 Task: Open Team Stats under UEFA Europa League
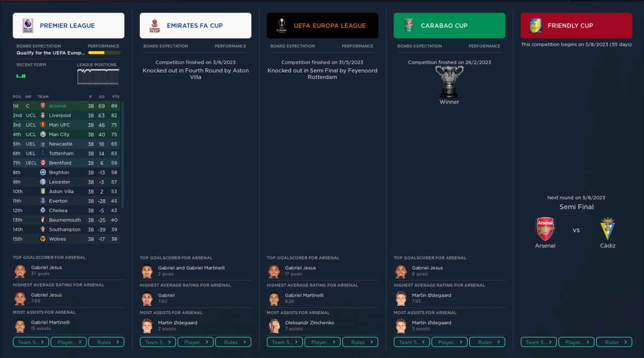pos(285,342)
